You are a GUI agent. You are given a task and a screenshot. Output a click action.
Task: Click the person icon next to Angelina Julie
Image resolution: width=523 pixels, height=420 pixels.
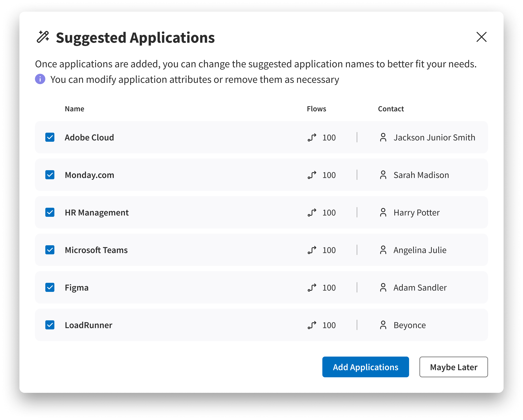[383, 250]
